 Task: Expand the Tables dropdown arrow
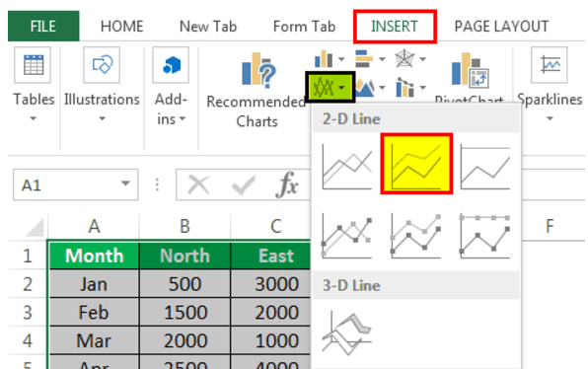click(x=34, y=118)
